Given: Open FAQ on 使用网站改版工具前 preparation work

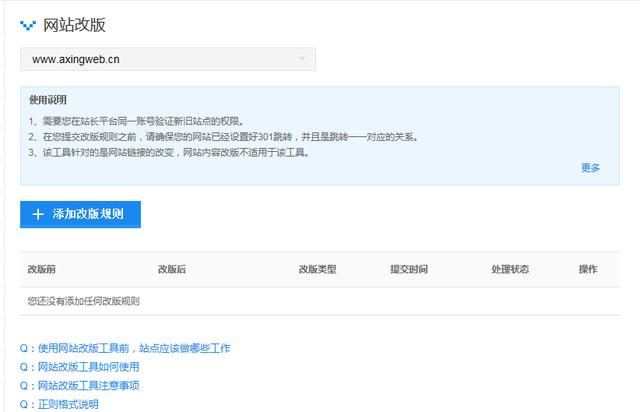Looking at the screenshot, I should pyautogui.click(x=125, y=348).
